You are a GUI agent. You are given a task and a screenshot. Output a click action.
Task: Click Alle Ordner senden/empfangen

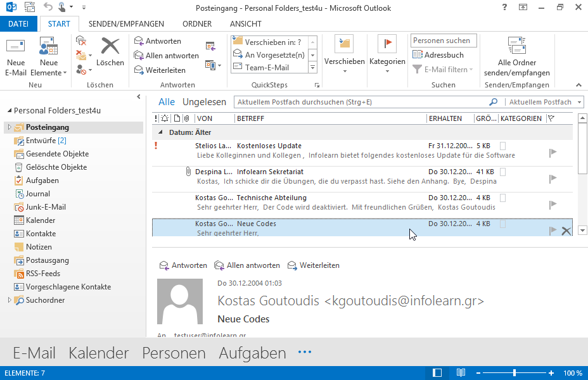coord(517,56)
